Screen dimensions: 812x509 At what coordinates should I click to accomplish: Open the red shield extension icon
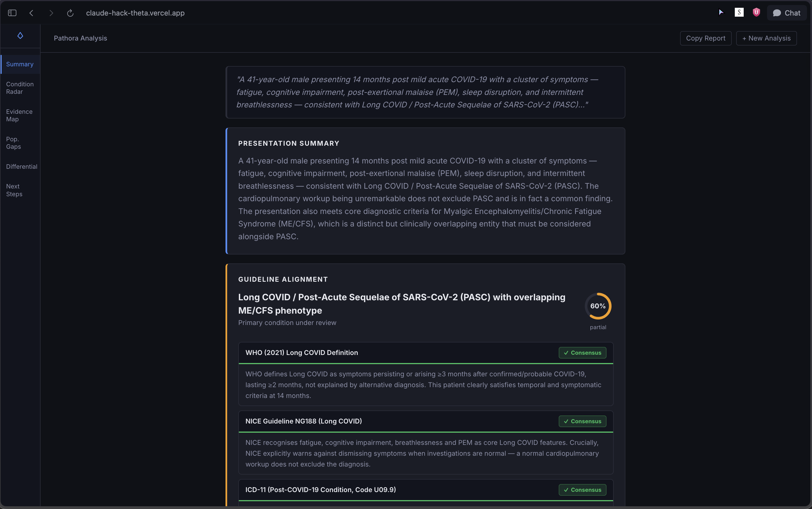[x=756, y=12]
